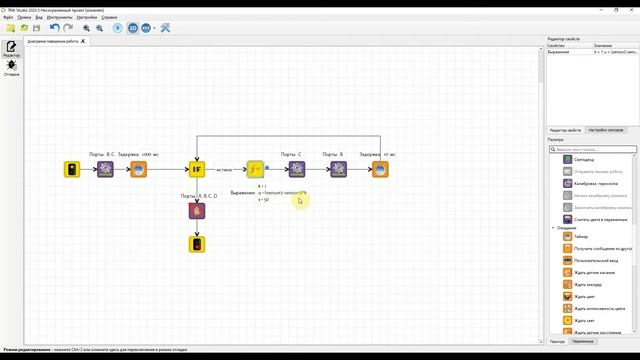Switch to Отладка debug mode
This screenshot has width=640, height=360.
pos(11,68)
